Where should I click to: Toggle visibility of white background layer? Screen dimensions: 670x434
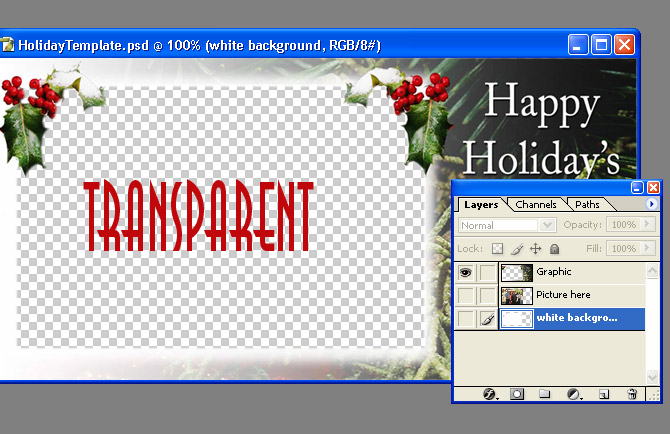[466, 318]
